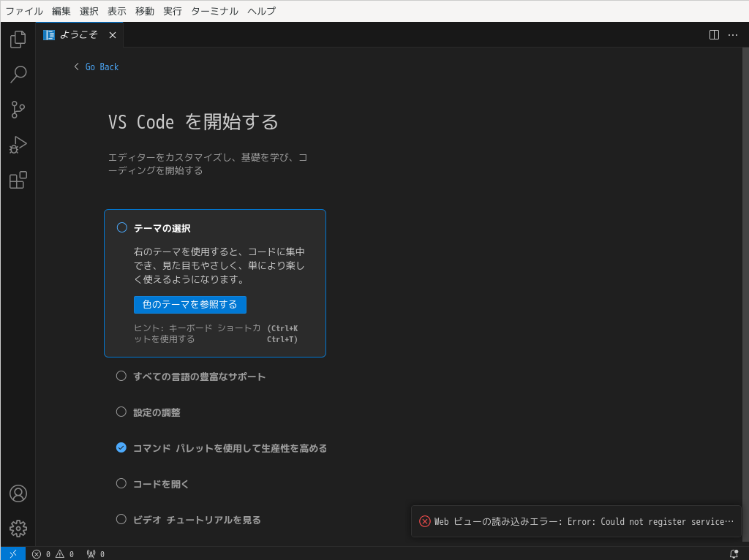
Task: Open the ターミナル menu
Action: coord(214,11)
